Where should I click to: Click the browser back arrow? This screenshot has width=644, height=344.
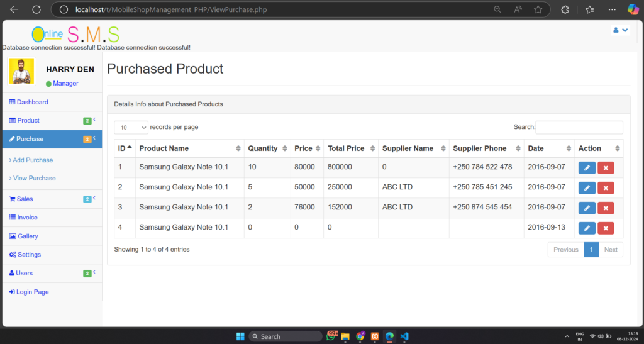tap(14, 9)
